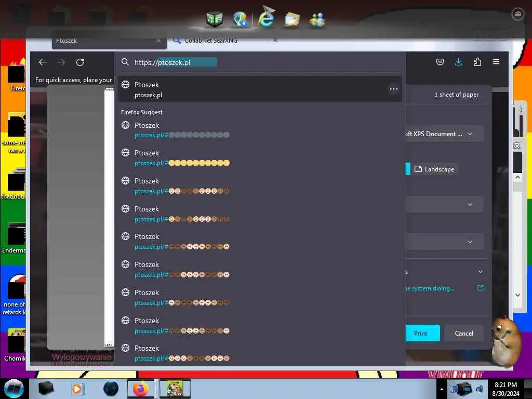Select Landscape orientation in print dialog

(x=435, y=169)
